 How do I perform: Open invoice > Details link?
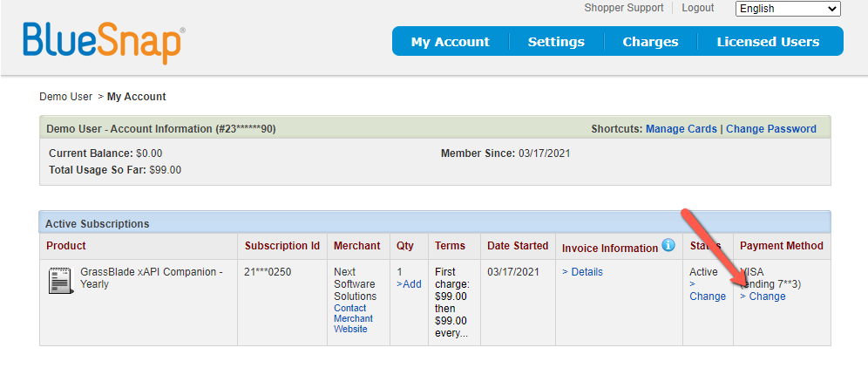point(582,272)
